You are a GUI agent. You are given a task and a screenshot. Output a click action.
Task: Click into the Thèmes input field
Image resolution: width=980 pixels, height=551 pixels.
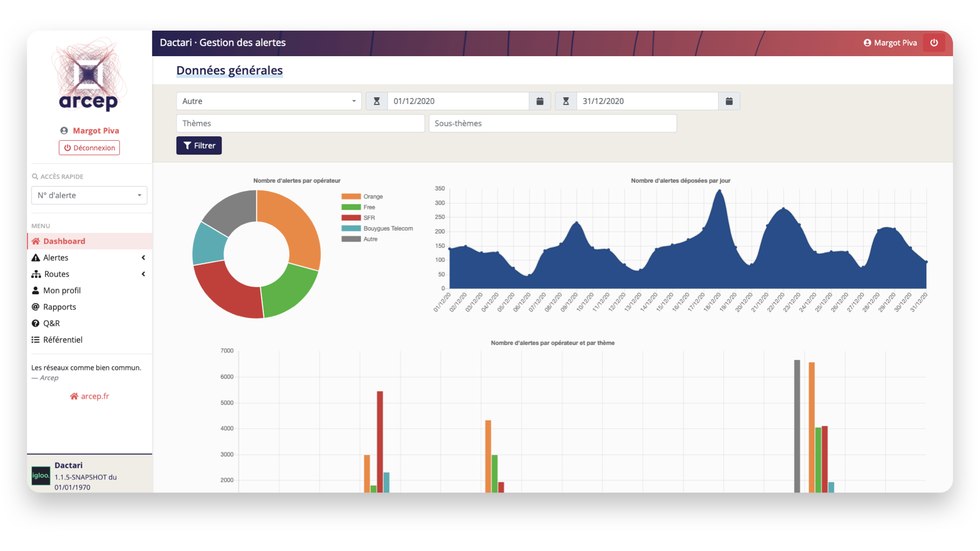click(x=300, y=123)
